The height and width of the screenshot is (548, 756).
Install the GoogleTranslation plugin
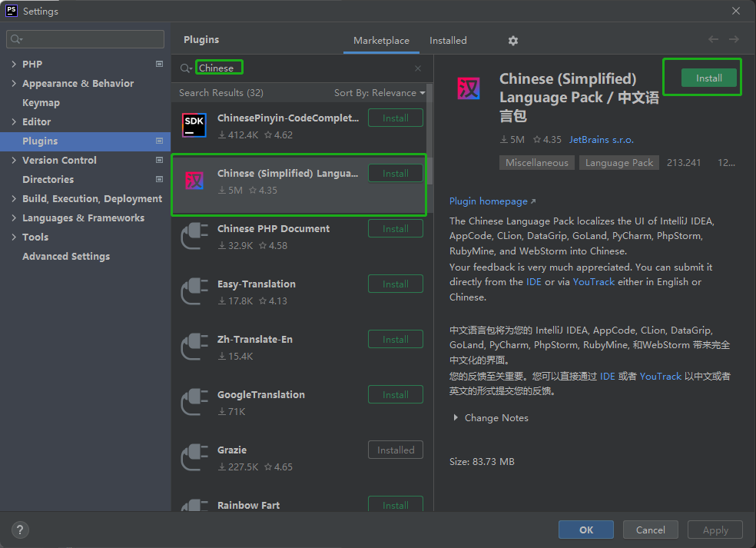click(396, 394)
